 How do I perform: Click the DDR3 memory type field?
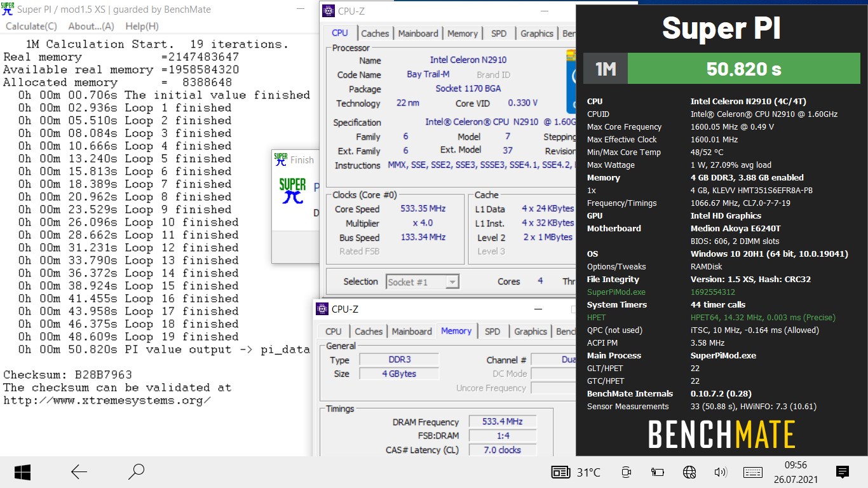[x=399, y=360]
